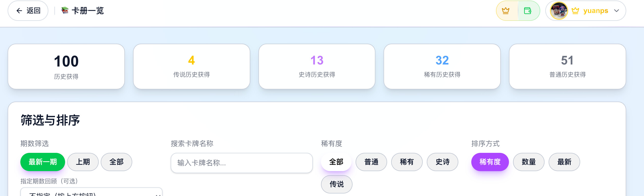Filter rarity by 稀有
Screen dimensions: 644x196
click(407, 162)
